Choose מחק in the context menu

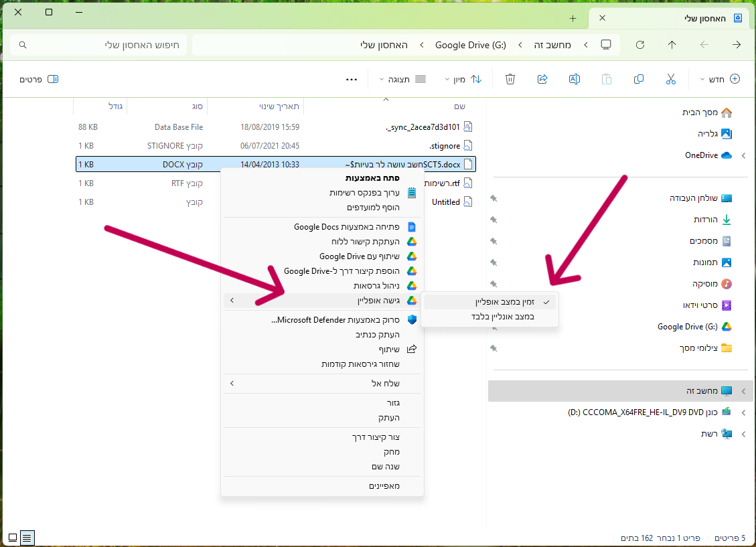(x=322, y=451)
